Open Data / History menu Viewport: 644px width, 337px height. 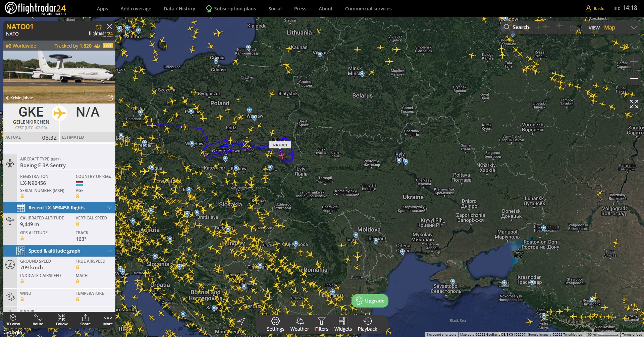point(179,9)
